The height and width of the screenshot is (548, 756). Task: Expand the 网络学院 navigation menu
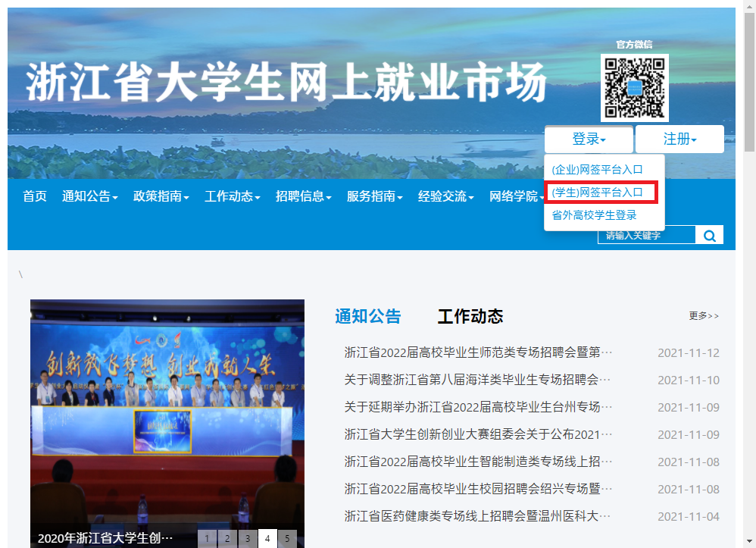(517, 196)
